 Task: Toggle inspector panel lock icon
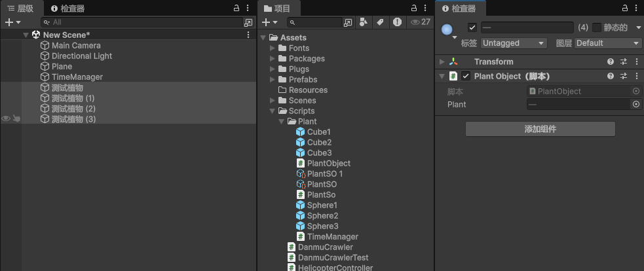point(625,9)
